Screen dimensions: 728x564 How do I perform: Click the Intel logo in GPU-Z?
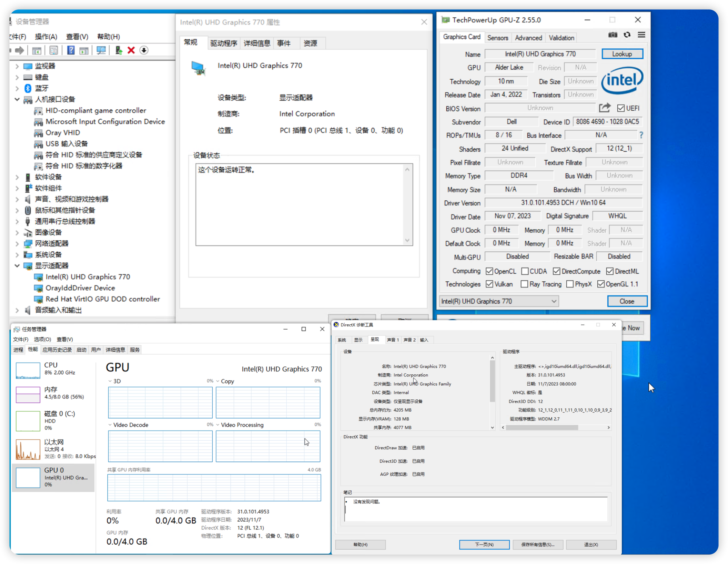(622, 80)
